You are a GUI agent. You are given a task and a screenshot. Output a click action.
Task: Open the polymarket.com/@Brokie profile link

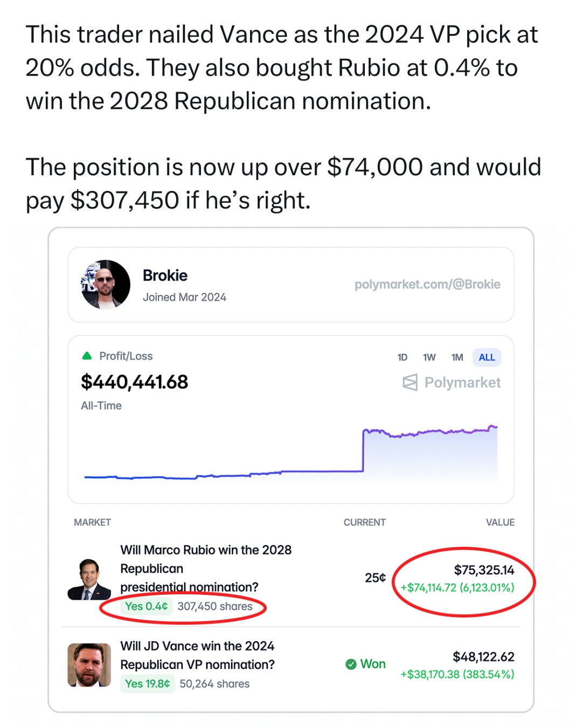point(427,284)
